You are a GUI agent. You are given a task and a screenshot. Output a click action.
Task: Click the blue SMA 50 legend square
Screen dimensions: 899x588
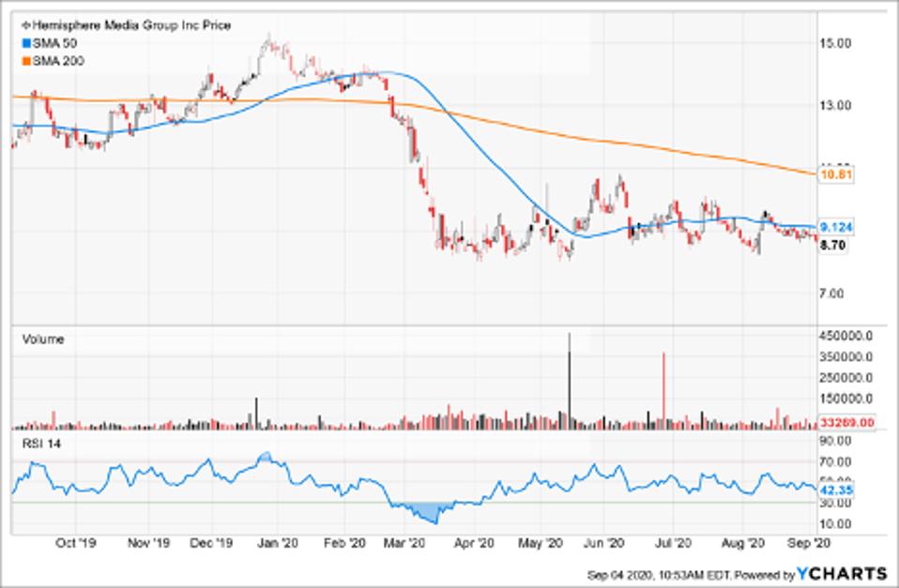26,43
